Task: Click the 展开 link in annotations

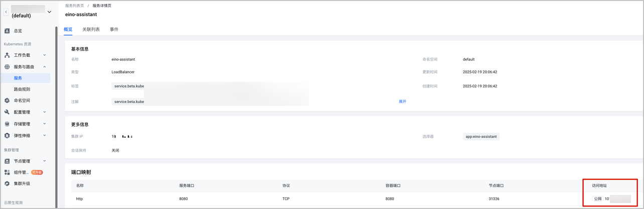Action: (402, 101)
